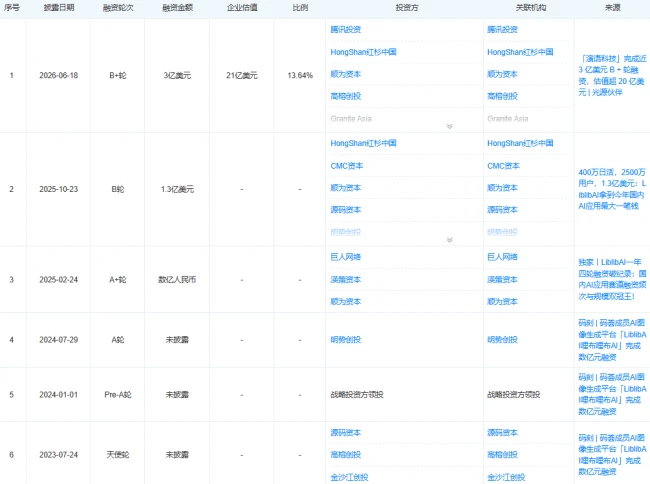650x484 pixels.
Task: Open 渶策资本 in the 关联机构 column
Action: [x=502, y=280]
